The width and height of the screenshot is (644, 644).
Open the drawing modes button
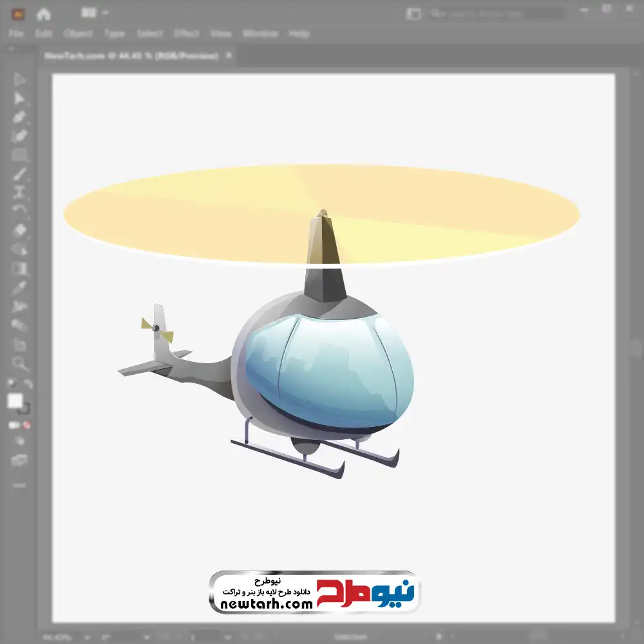tap(19, 441)
